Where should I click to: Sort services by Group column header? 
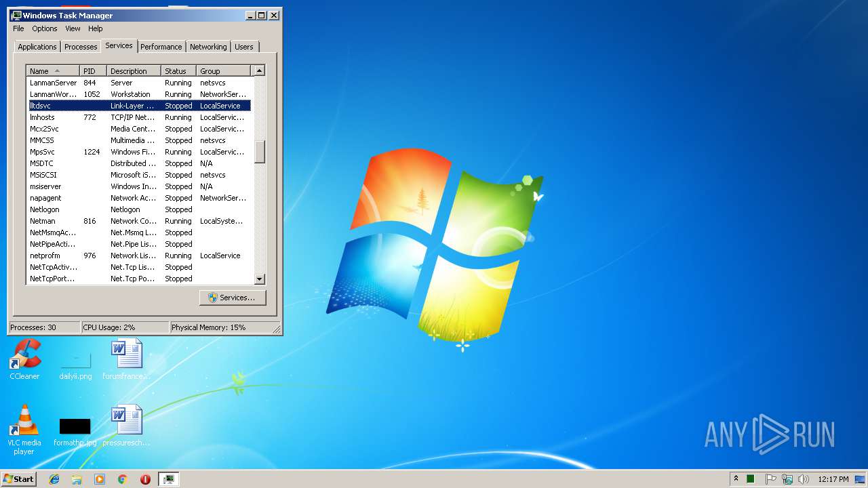coord(223,70)
